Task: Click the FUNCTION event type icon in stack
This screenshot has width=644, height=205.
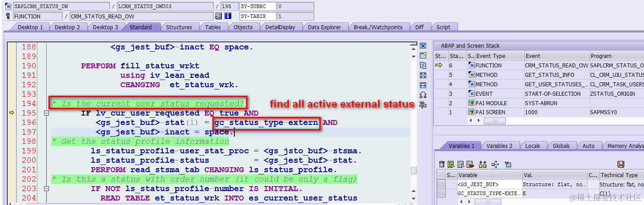Action: pyautogui.click(x=471, y=66)
